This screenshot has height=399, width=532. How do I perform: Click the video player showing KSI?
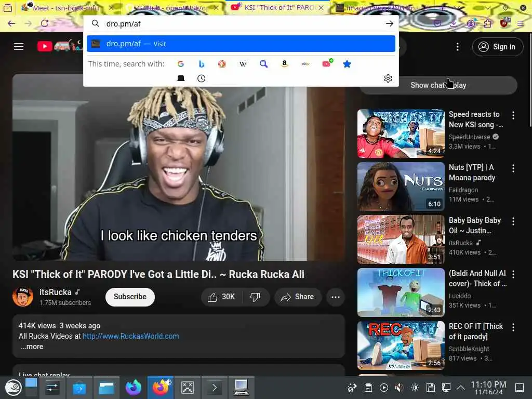coord(179,167)
